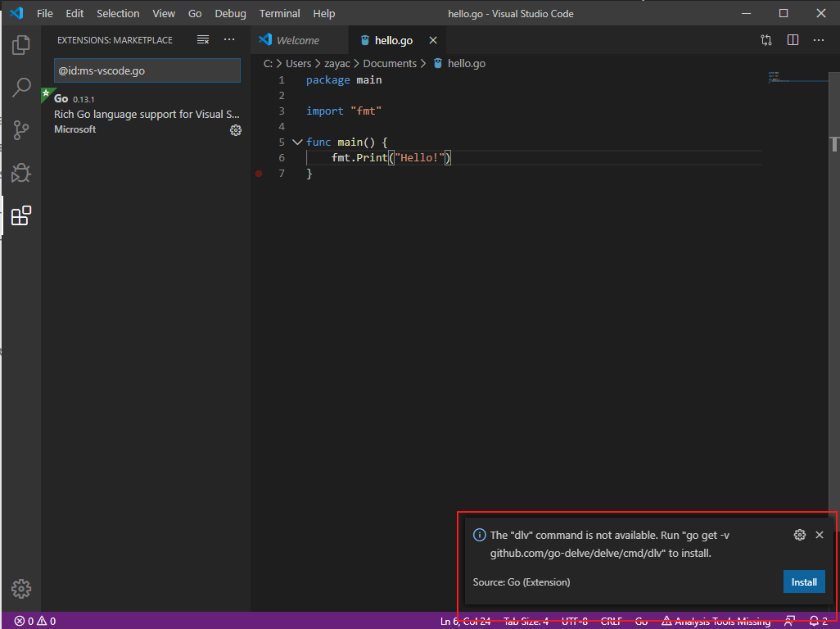Open the Go menu
Viewport: 840px width, 629px height.
click(x=195, y=13)
